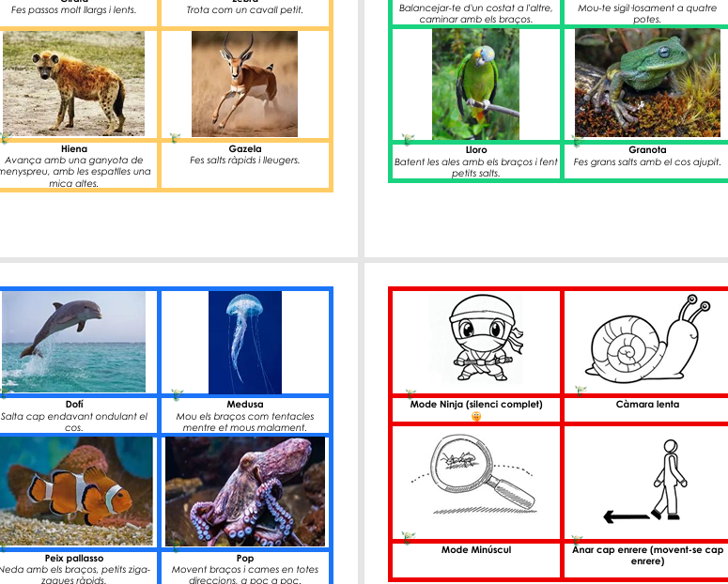
Task: Click the emoji below Mode Ninja label
Action: click(x=476, y=417)
